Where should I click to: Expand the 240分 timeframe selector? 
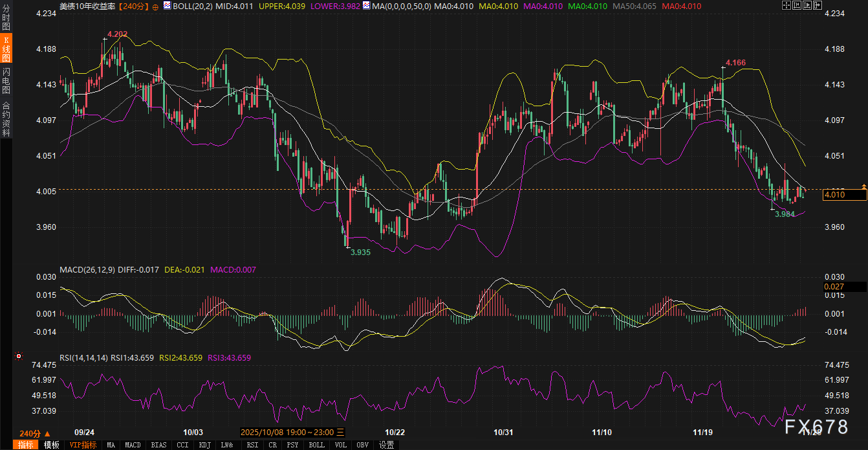[x=34, y=433]
